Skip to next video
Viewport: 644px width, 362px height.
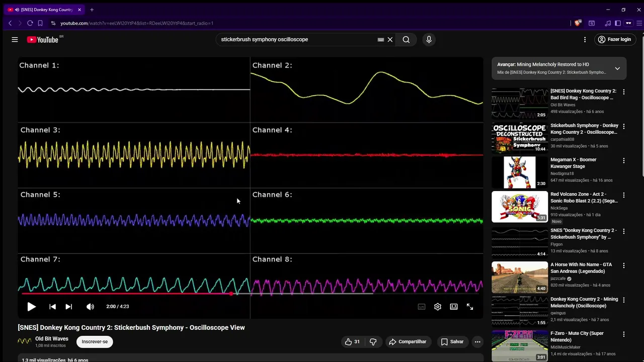[69, 307]
